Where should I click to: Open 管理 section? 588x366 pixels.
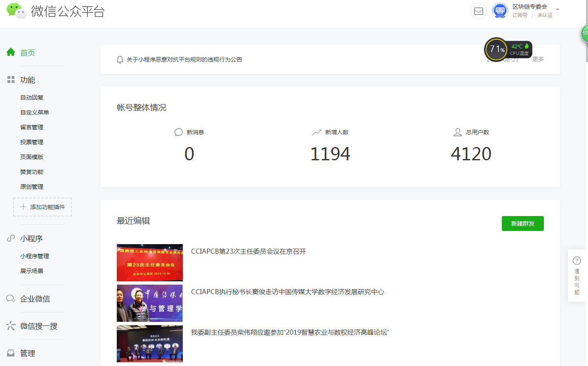28,353
